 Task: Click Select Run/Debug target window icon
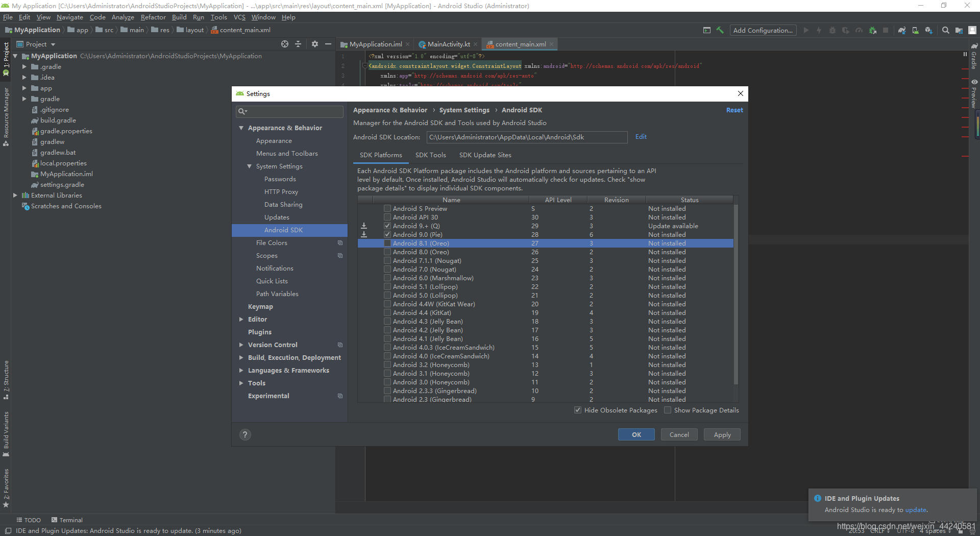coord(707,30)
